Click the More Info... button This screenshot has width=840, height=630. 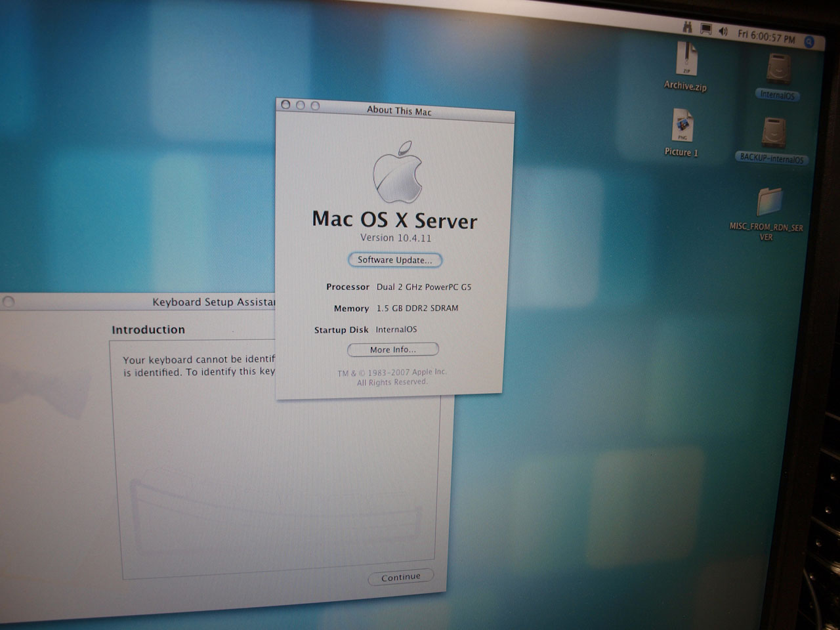point(392,350)
